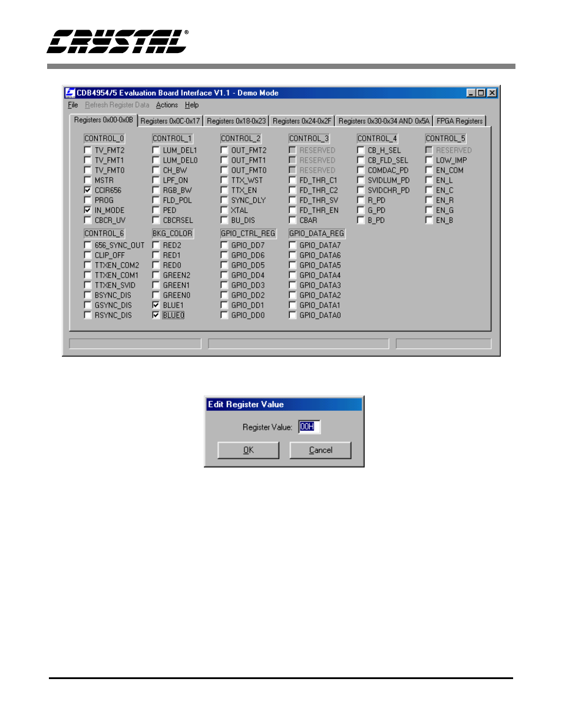562x728 pixels.
Task: Switch to Registers 0x18-0x23 tab
Action: click(236, 121)
